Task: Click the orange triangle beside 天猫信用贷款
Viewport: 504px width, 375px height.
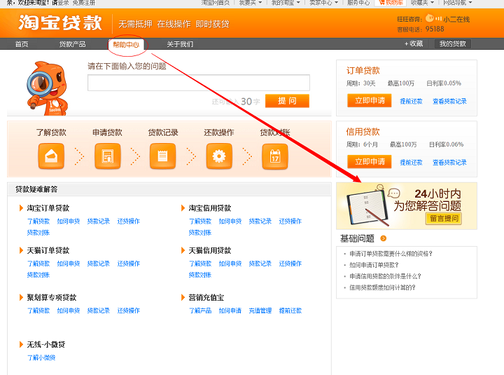Action: (x=183, y=250)
